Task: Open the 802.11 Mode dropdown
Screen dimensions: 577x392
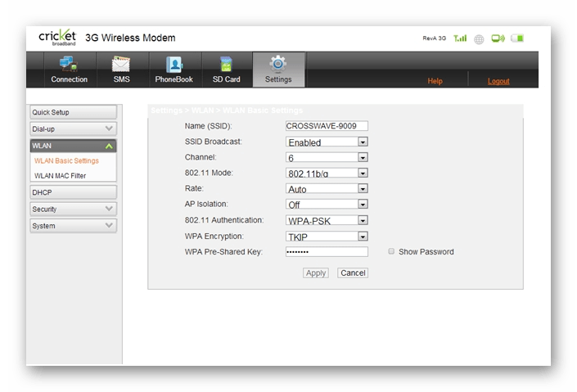Action: point(327,173)
